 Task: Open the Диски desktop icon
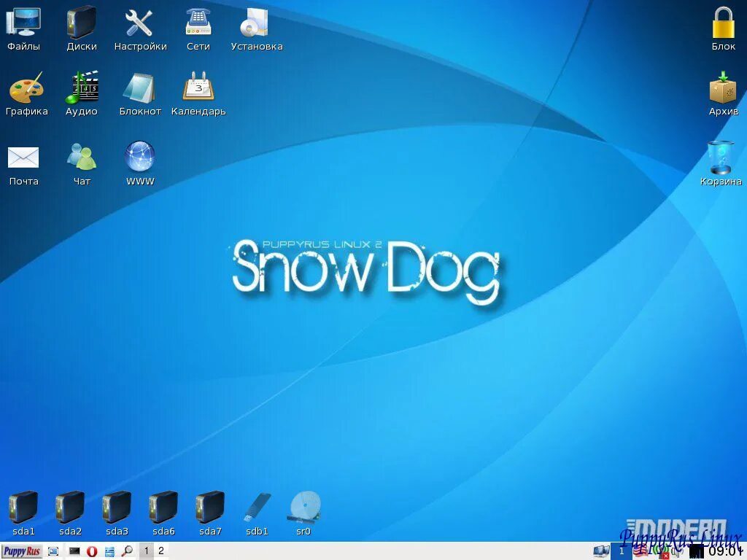coord(82,28)
